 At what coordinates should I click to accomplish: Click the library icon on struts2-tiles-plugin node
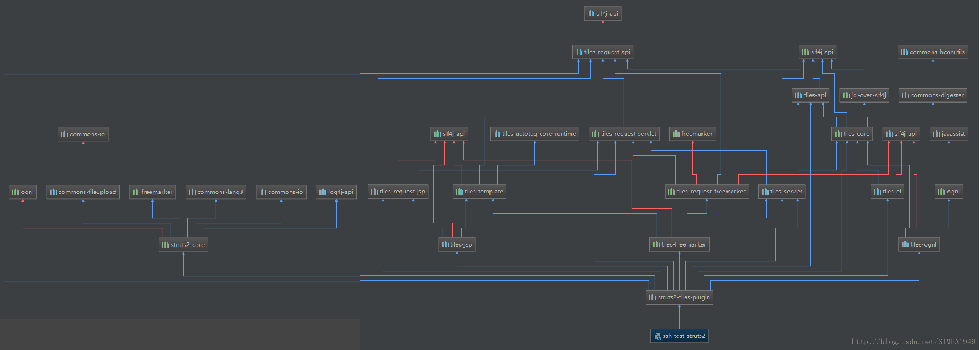click(x=652, y=297)
